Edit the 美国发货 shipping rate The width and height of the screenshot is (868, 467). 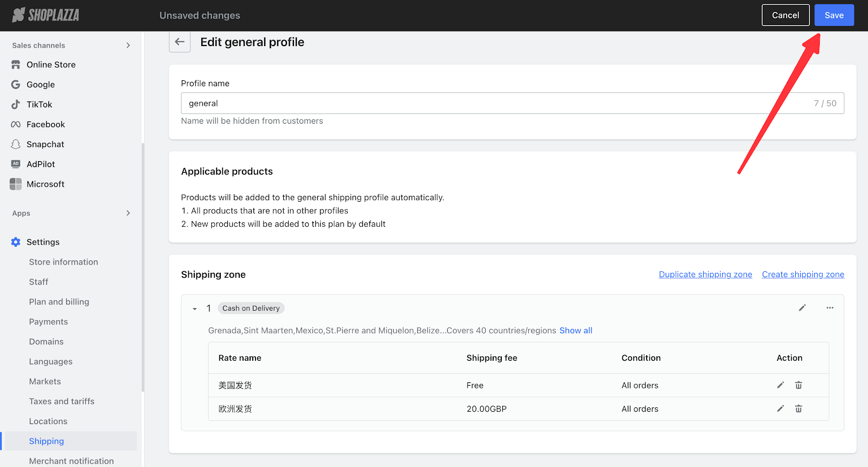click(780, 385)
